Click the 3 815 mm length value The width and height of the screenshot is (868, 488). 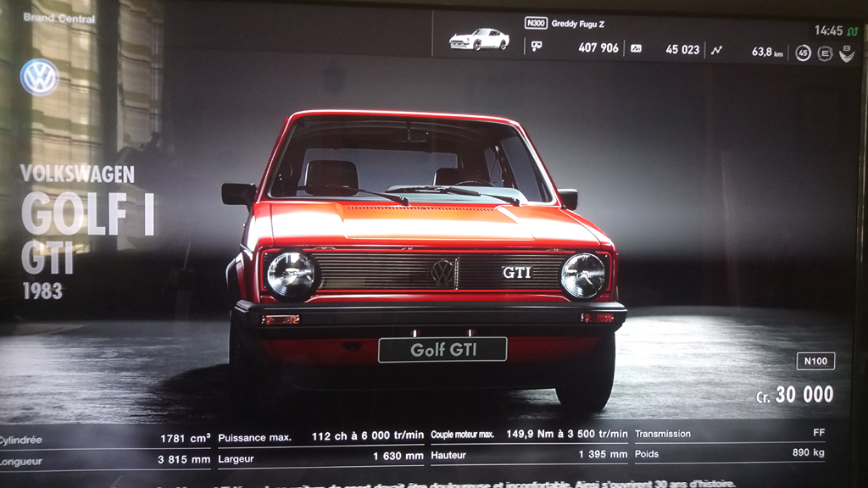click(184, 459)
